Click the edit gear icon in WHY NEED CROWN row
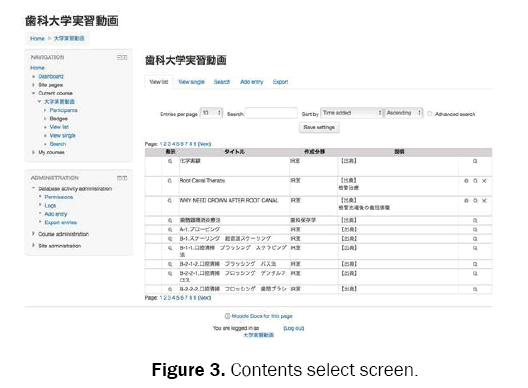528x388 pixels. pos(466,201)
